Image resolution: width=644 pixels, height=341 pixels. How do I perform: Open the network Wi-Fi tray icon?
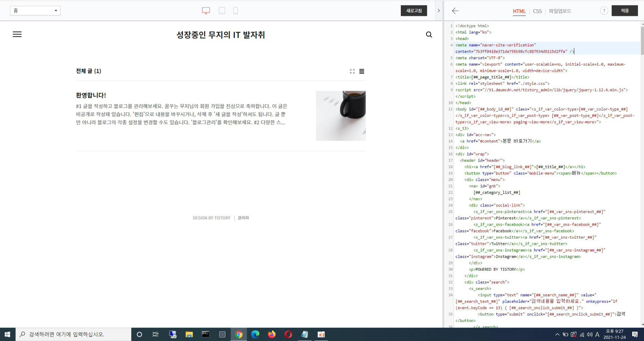coord(582,335)
